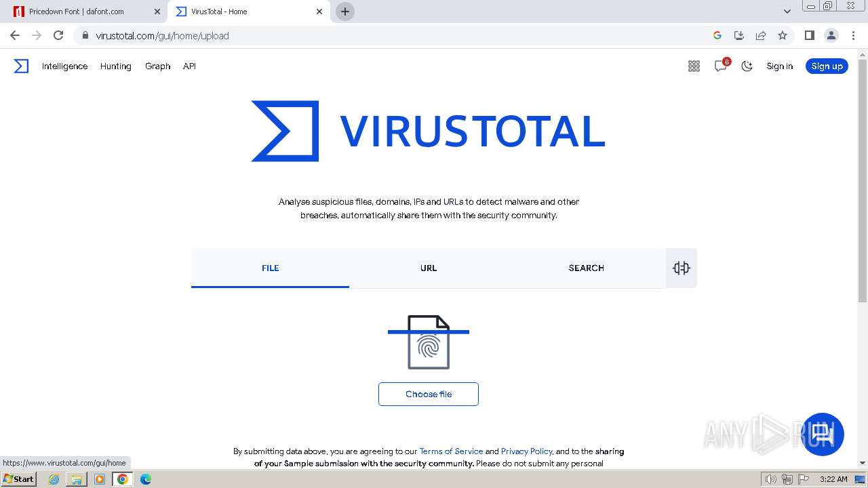Image resolution: width=868 pixels, height=488 pixels.
Task: Click the Sign in link
Action: (x=779, y=66)
